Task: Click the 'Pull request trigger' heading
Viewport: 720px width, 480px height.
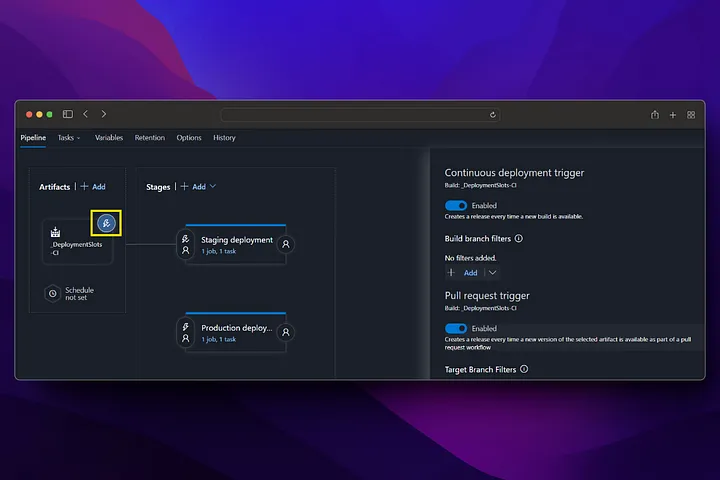Action: click(x=487, y=296)
